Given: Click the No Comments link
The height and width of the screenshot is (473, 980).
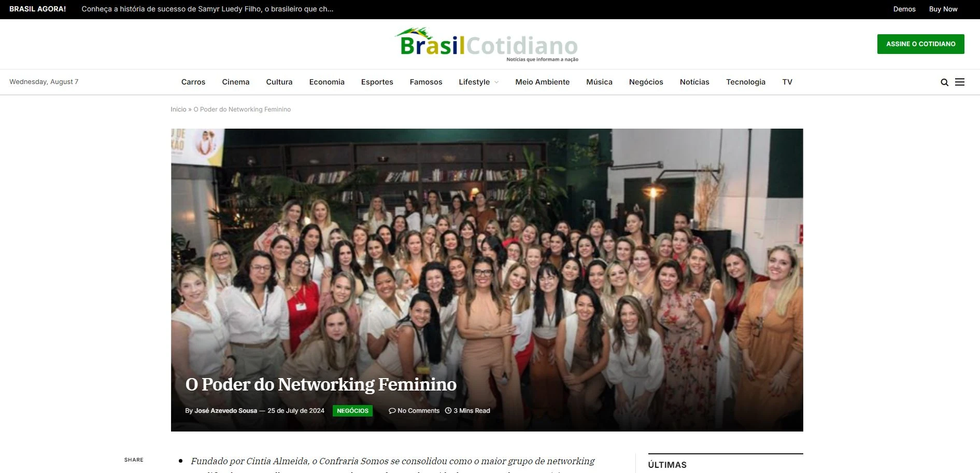Looking at the screenshot, I should (x=418, y=411).
